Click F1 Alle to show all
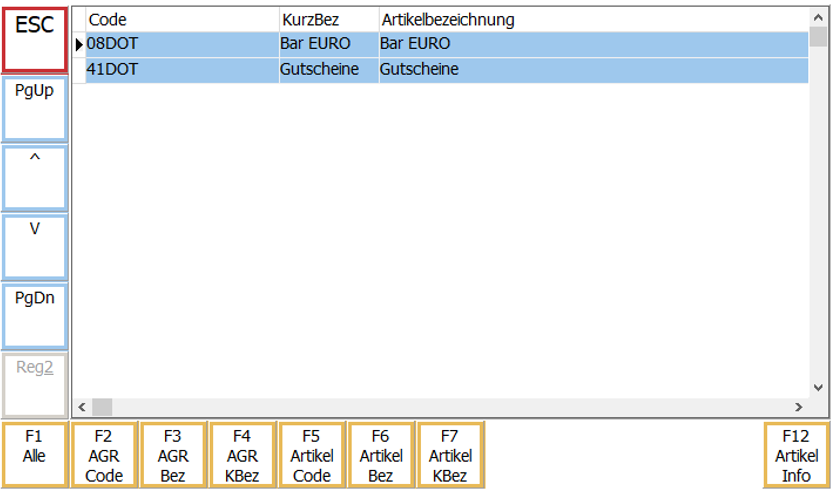 tap(35, 455)
